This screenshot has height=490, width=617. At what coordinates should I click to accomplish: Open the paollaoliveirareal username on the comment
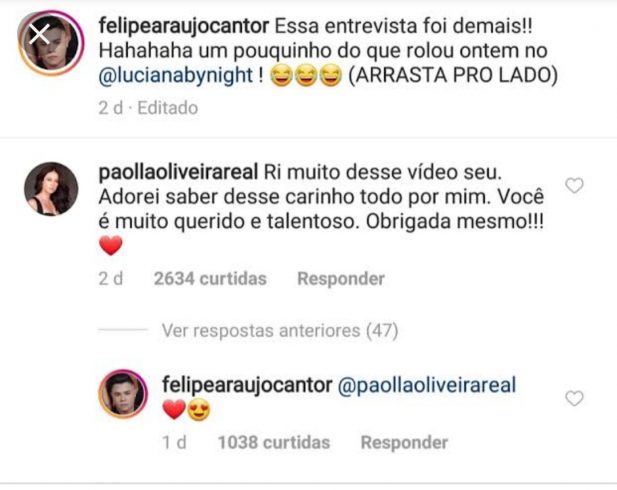[x=178, y=172]
